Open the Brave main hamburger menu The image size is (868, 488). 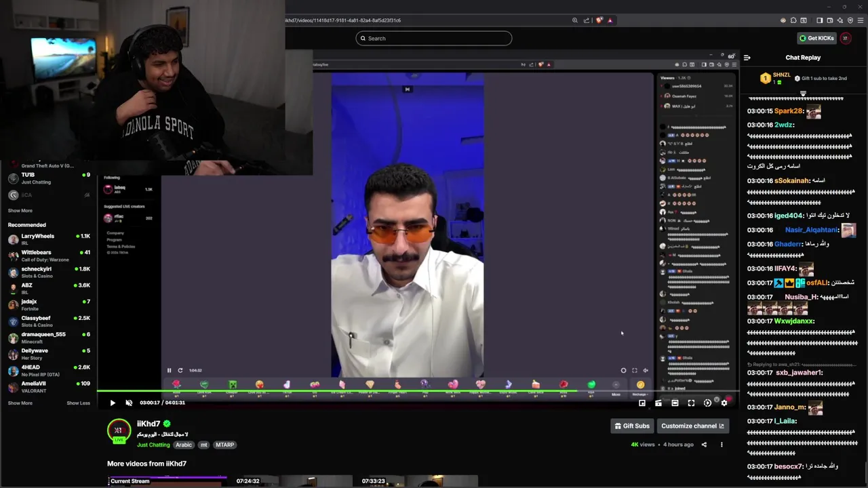point(861,20)
